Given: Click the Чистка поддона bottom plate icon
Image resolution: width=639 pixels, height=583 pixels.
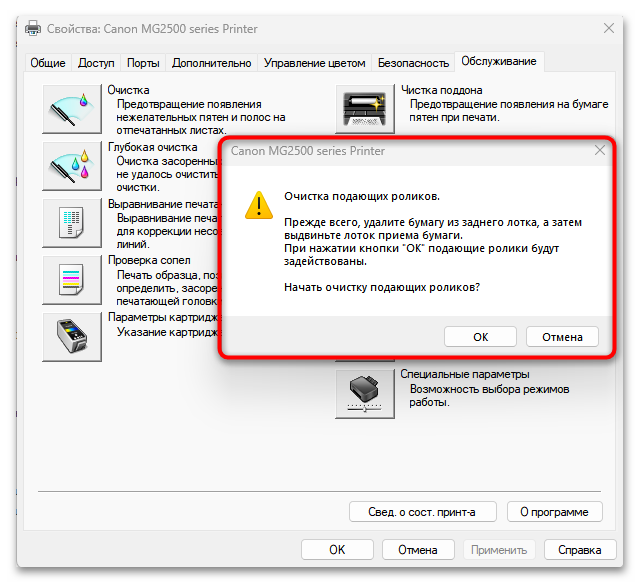Looking at the screenshot, I should point(365,109).
